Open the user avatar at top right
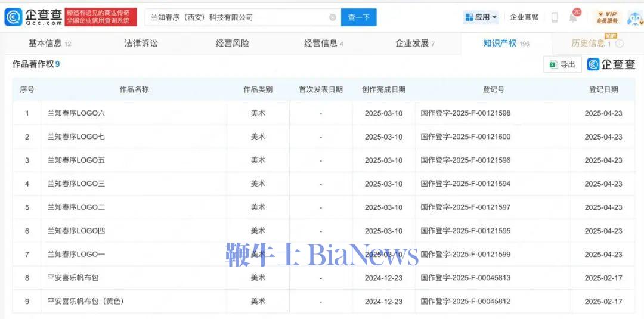Screen dimensions: 644x319 636,18
